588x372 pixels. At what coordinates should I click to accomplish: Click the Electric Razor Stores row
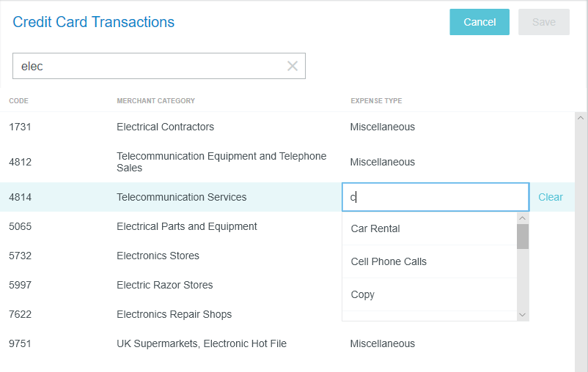point(164,285)
